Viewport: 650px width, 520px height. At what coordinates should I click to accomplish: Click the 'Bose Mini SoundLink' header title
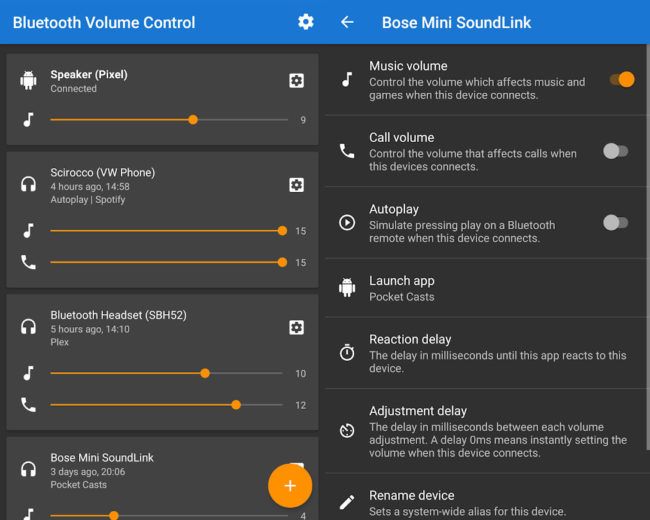click(x=456, y=22)
